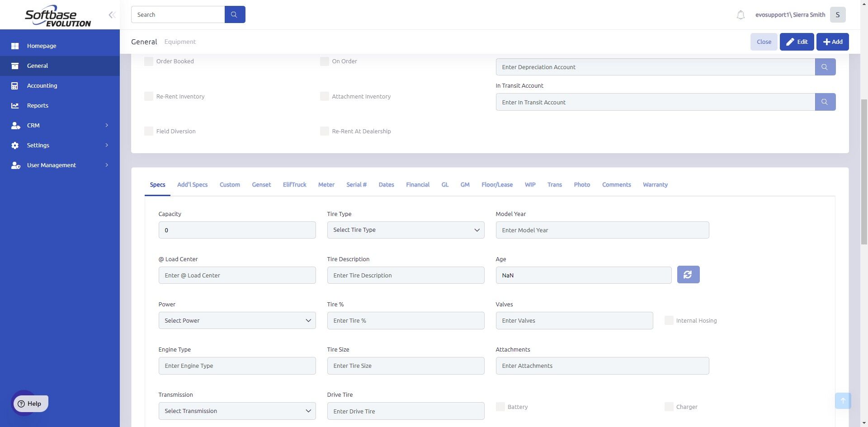Toggle On Order checkbox

tap(324, 61)
